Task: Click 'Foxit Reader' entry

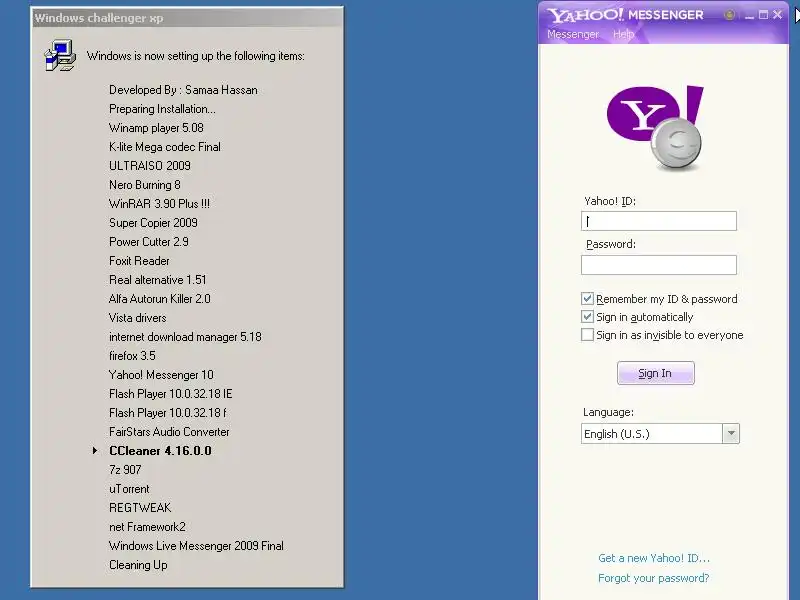Action: pos(139,261)
